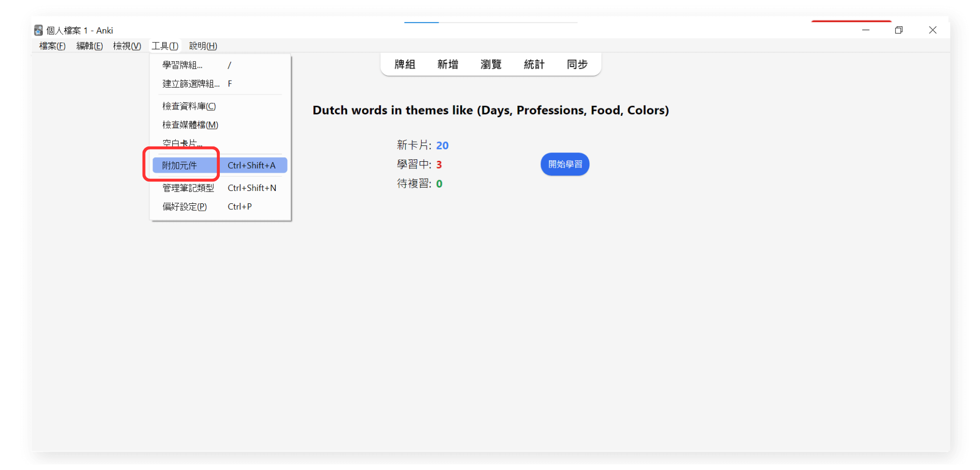Choose 空白卡片... menu item
The height and width of the screenshot is (470, 980).
tap(183, 143)
